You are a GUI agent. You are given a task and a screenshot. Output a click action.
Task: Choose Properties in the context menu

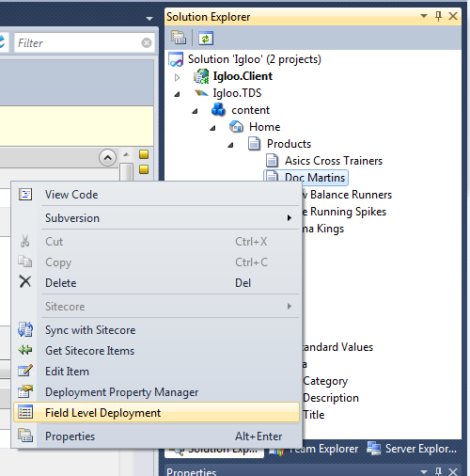pos(156,436)
